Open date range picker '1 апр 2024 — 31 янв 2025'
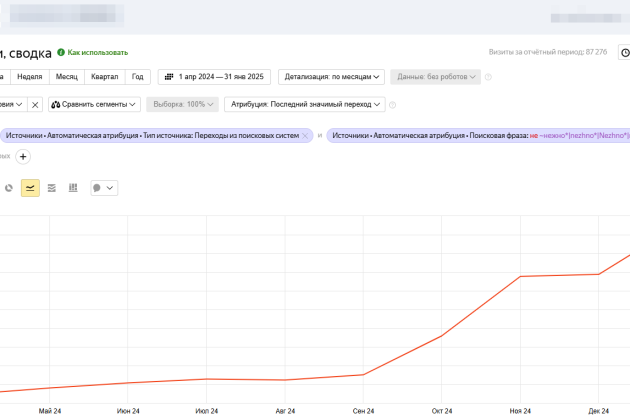 coord(214,77)
